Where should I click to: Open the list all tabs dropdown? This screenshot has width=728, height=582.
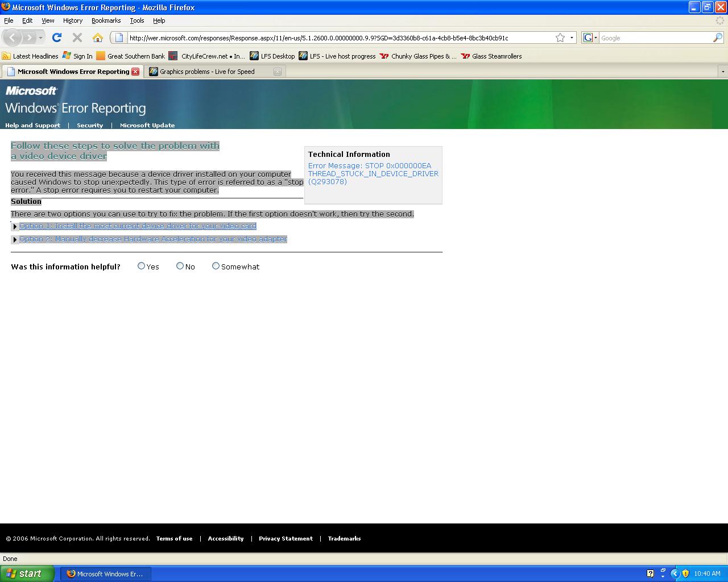point(723,72)
